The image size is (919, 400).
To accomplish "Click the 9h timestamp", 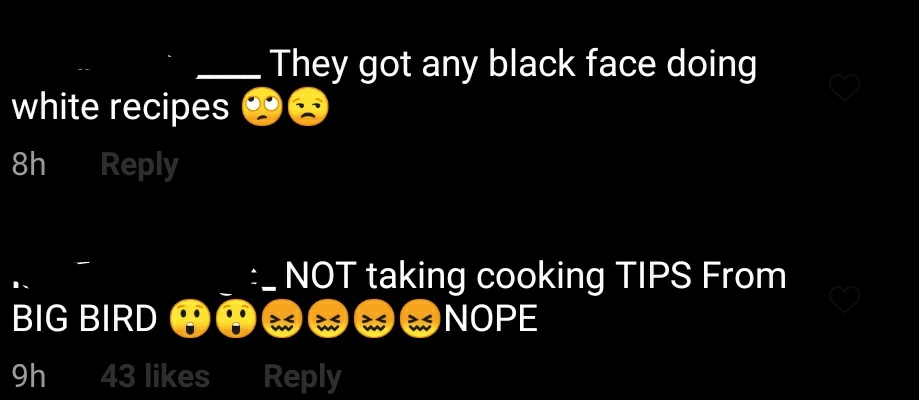I will point(29,377).
